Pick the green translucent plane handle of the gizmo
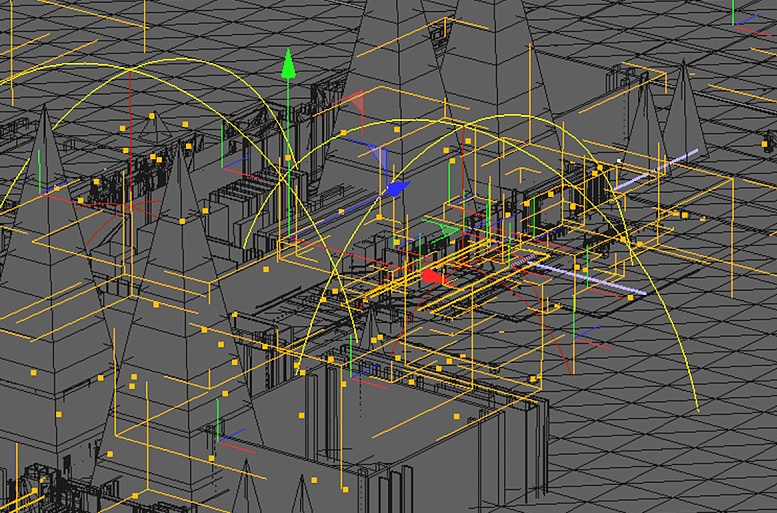Image resolution: width=777 pixels, height=513 pixels. (450, 229)
